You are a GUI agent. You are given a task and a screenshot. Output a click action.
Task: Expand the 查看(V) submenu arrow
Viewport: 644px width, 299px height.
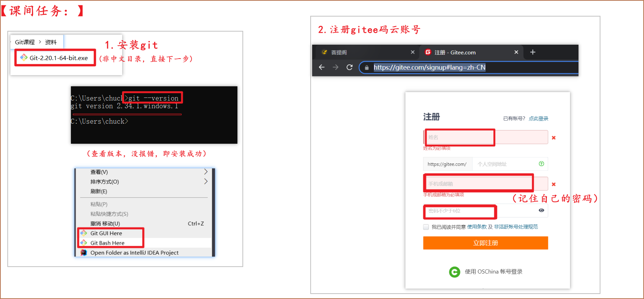(206, 171)
